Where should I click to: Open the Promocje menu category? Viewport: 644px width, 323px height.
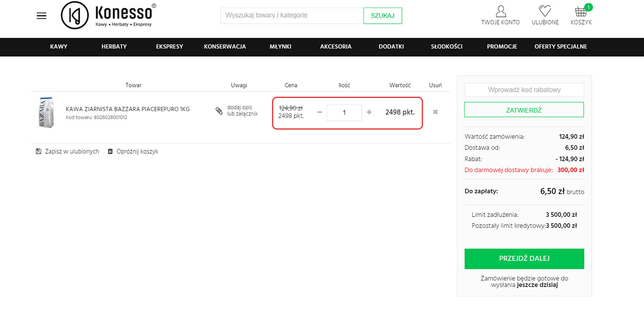coord(502,47)
